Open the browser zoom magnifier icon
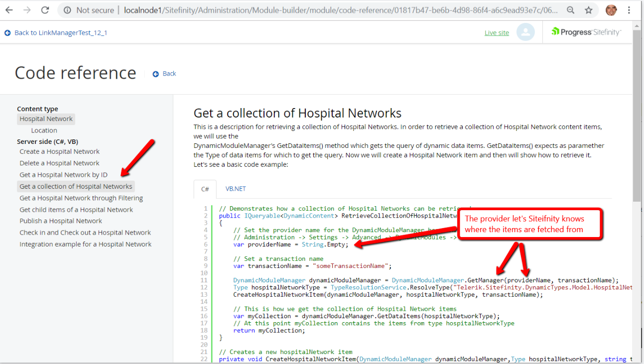644x364 pixels. (571, 10)
